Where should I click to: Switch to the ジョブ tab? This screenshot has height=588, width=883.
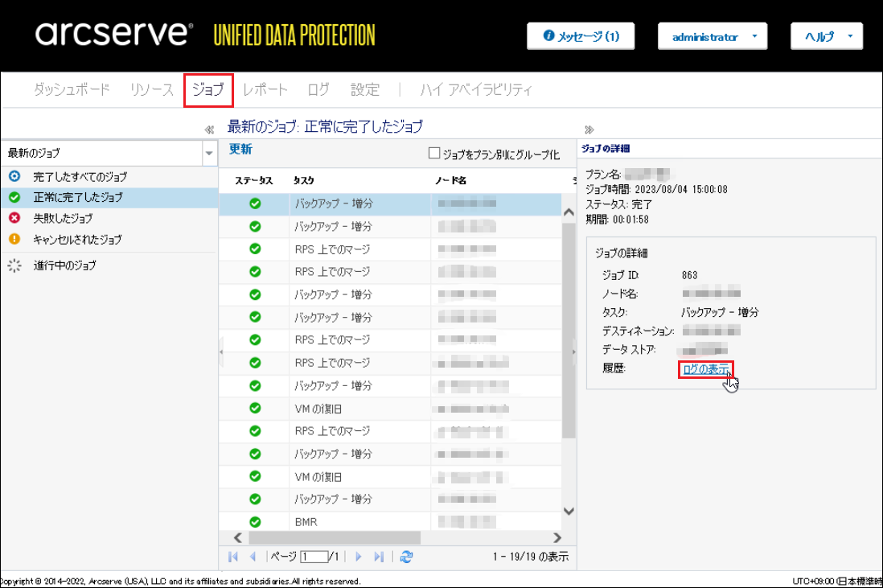pos(207,89)
